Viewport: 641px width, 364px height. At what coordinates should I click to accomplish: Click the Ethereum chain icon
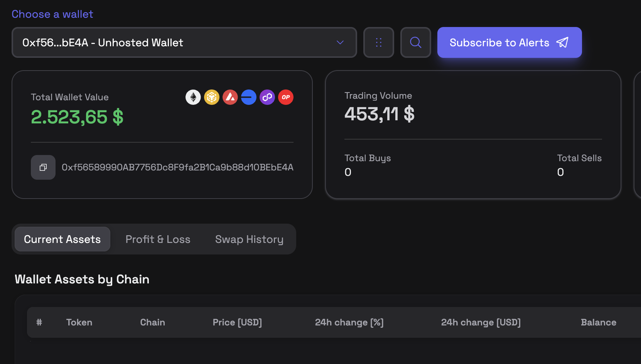[193, 97]
